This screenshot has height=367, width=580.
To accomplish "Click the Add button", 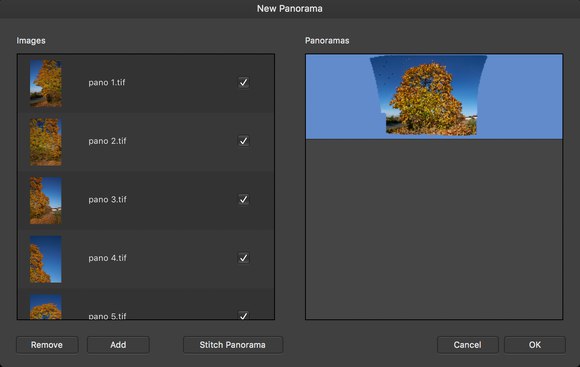I will coord(118,345).
